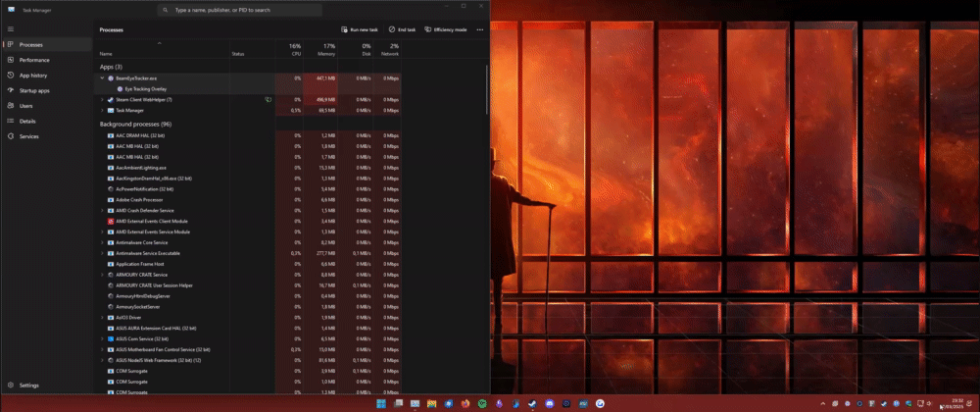Select Application Frame Host process

[249, 264]
